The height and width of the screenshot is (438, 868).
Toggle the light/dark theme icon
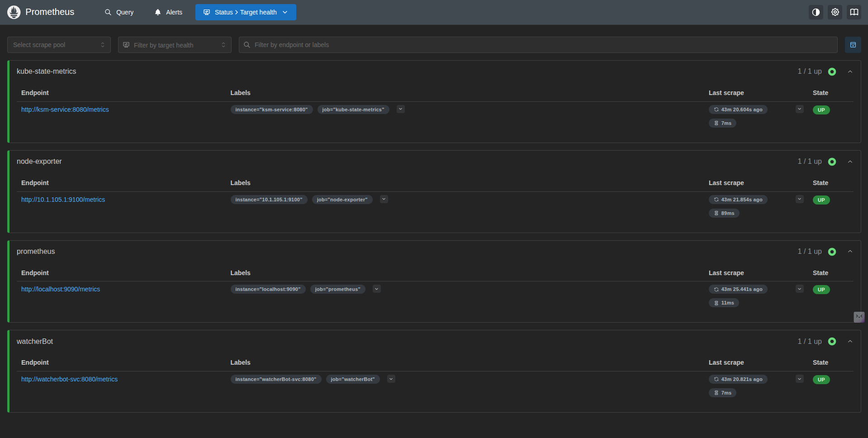point(816,12)
